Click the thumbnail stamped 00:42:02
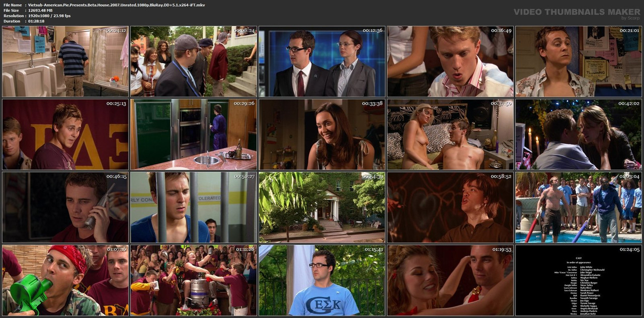Viewport: 644px width, 318px height. tap(579, 134)
